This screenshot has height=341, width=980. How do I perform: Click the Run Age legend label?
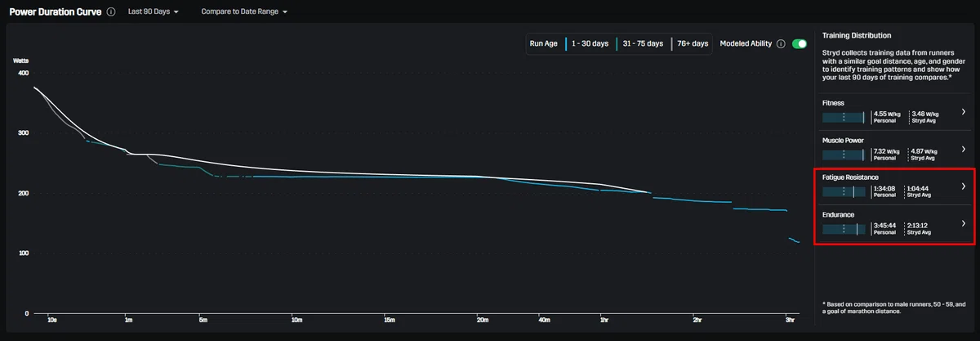coord(543,43)
